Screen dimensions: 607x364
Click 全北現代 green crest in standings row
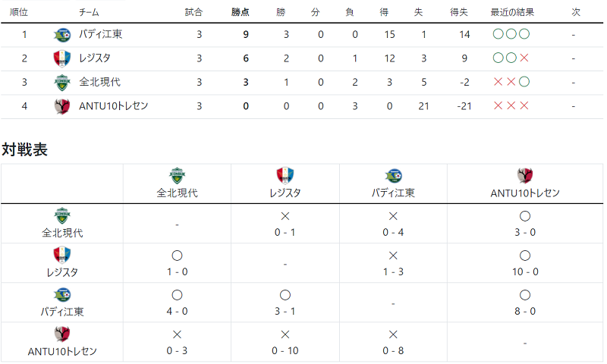62,83
